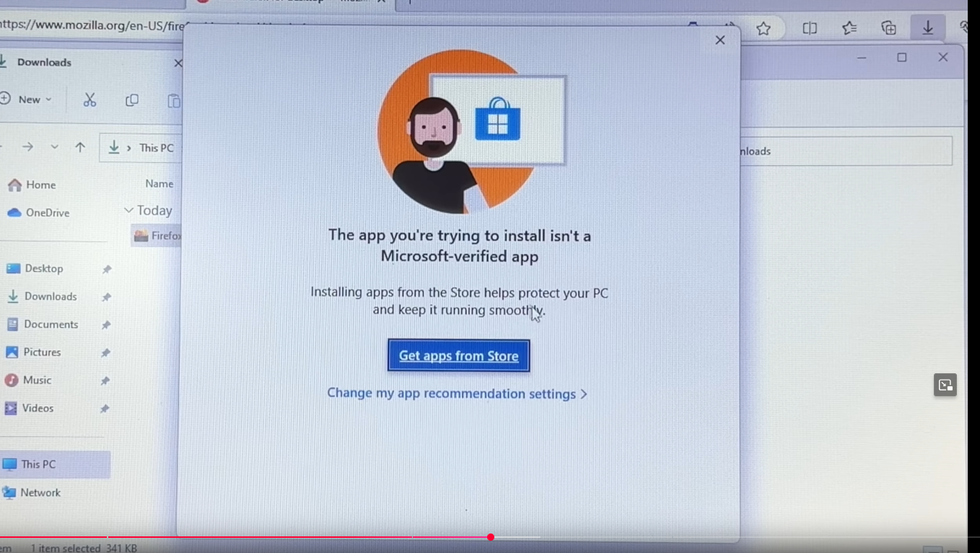
Task: Open the browser Collections icon
Action: pyautogui.click(x=889, y=29)
